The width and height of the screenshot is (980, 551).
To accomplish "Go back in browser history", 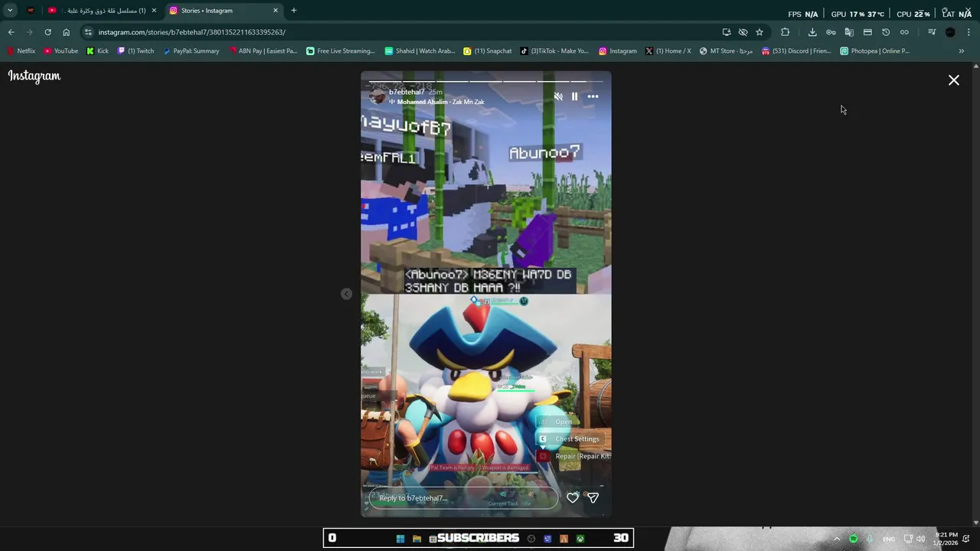I will point(11,32).
